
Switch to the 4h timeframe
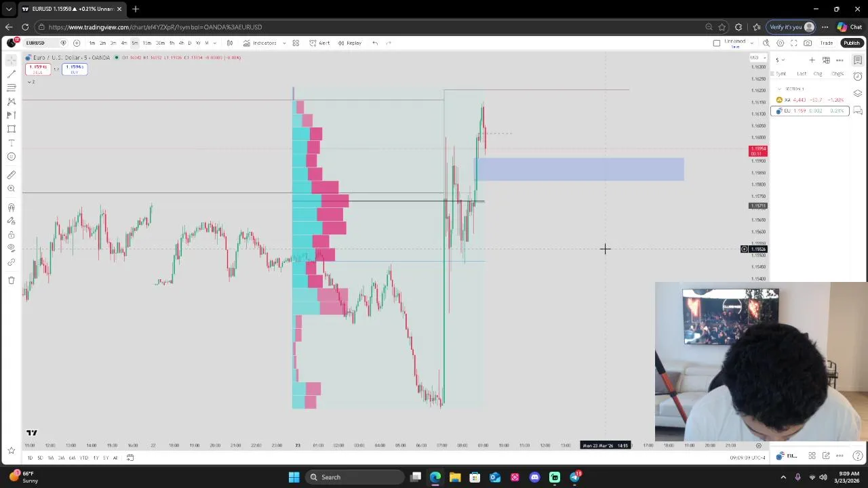(180, 43)
